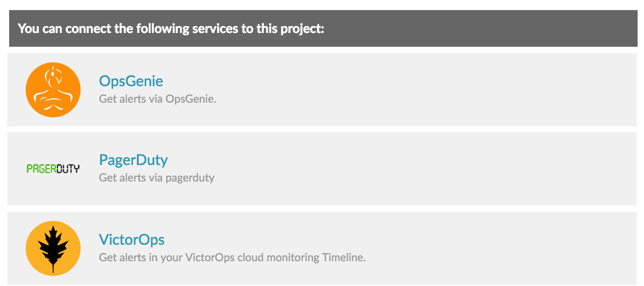Click "Get alerts via OpsGenie." description text

point(157,99)
